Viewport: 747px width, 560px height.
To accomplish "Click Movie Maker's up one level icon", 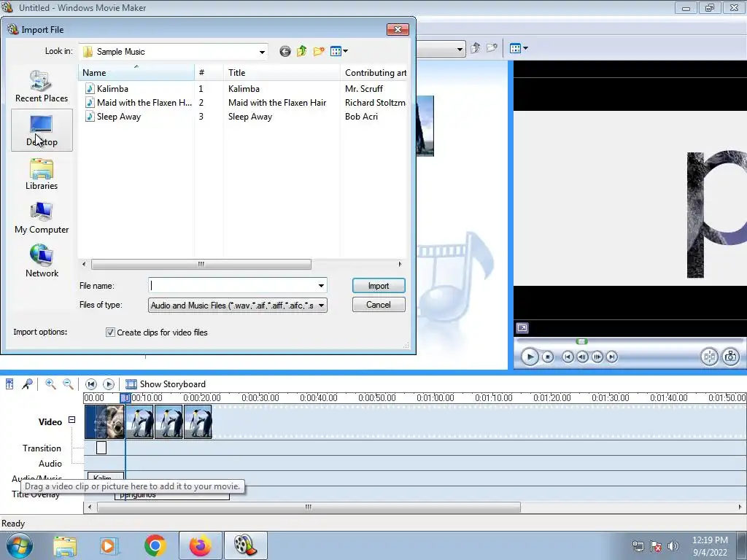I will click(475, 48).
